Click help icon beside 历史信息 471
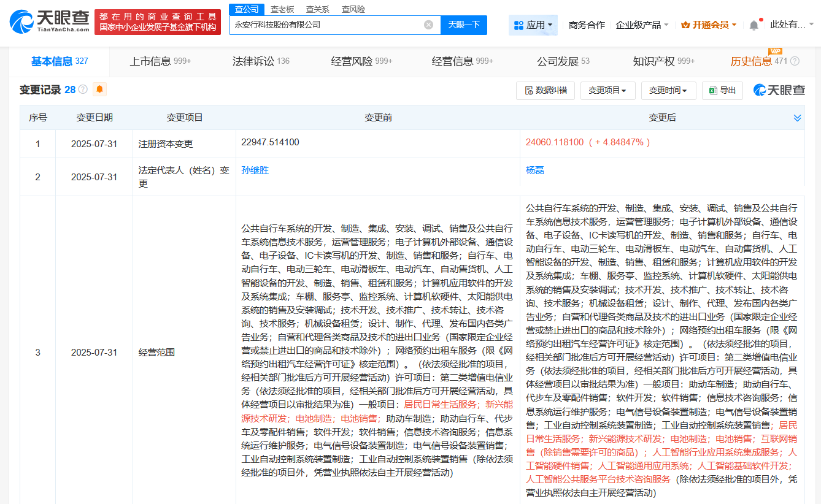821x504 pixels. click(x=795, y=61)
